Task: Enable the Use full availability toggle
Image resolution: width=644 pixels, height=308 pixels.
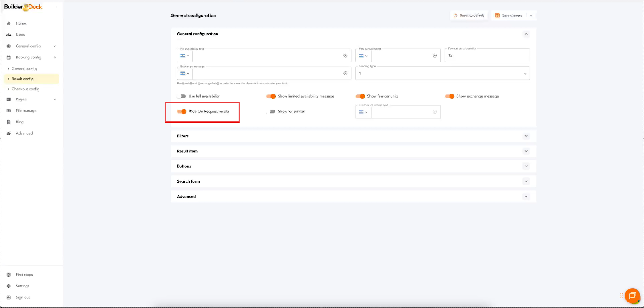Action: 182,96
